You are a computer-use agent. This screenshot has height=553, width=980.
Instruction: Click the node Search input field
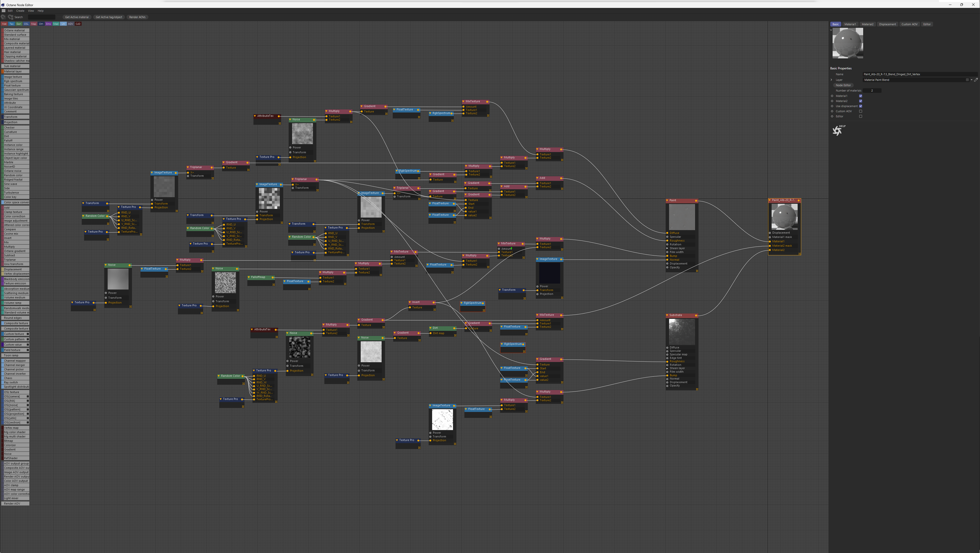(x=41, y=17)
